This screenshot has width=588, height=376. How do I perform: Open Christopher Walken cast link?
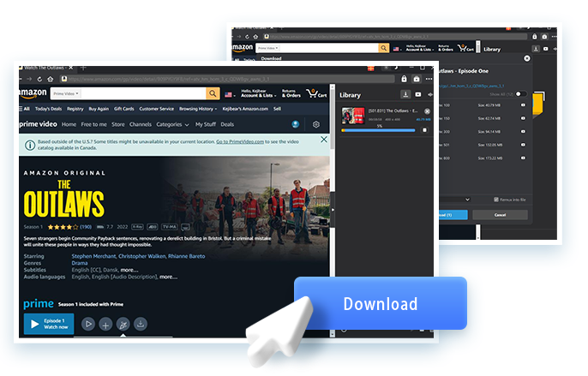141,256
